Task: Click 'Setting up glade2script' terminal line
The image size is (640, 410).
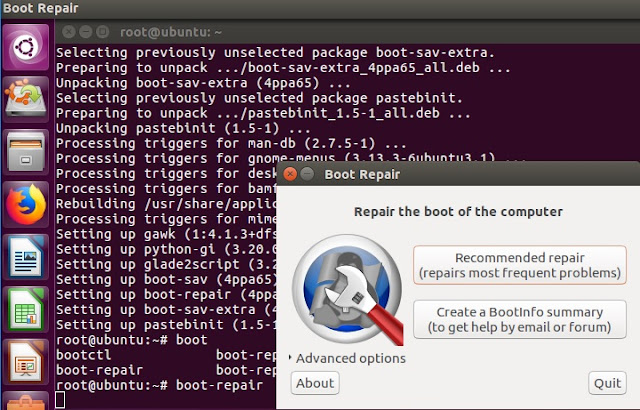Action: (x=167, y=264)
